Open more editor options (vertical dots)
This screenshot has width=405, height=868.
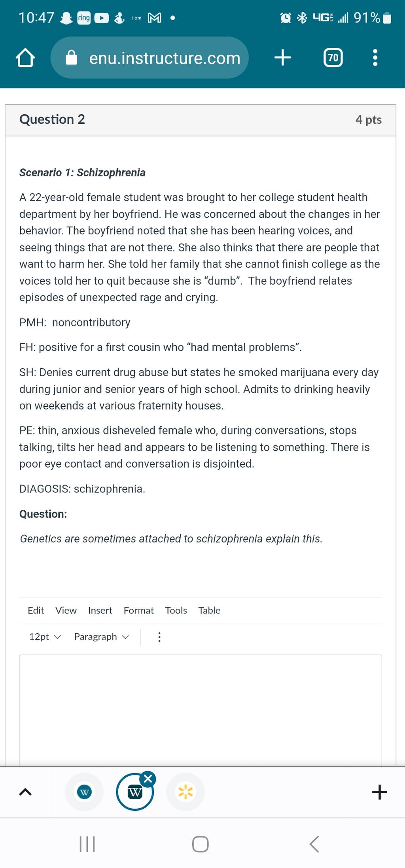coord(159,637)
